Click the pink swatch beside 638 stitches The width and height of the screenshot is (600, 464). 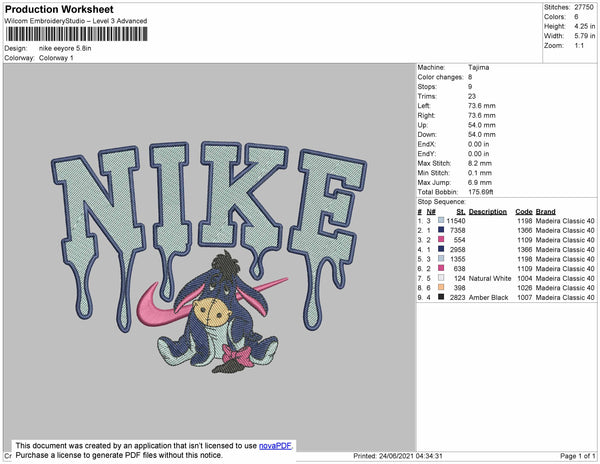click(x=441, y=268)
